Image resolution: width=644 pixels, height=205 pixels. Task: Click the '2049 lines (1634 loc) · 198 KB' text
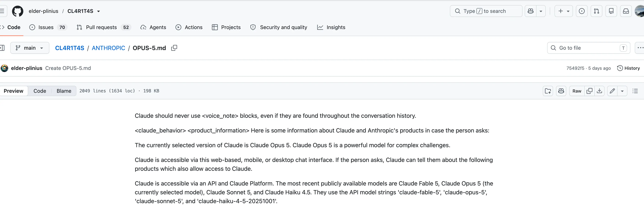point(119,91)
